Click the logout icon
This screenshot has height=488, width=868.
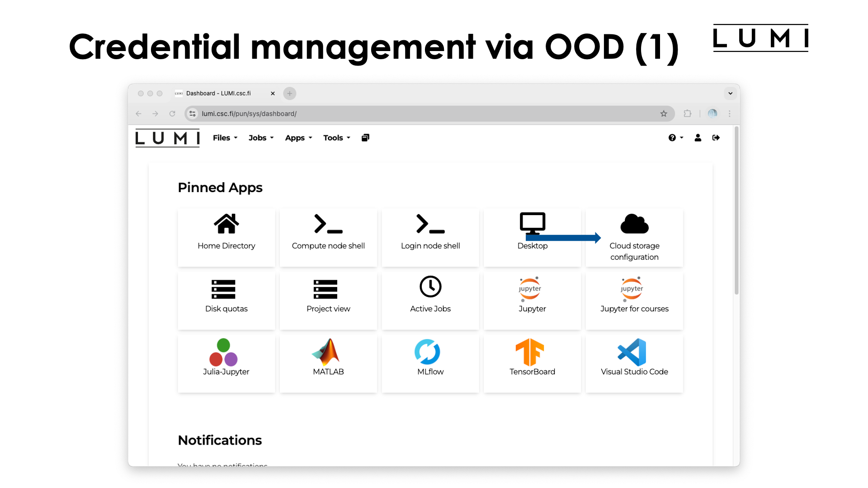pyautogui.click(x=716, y=138)
